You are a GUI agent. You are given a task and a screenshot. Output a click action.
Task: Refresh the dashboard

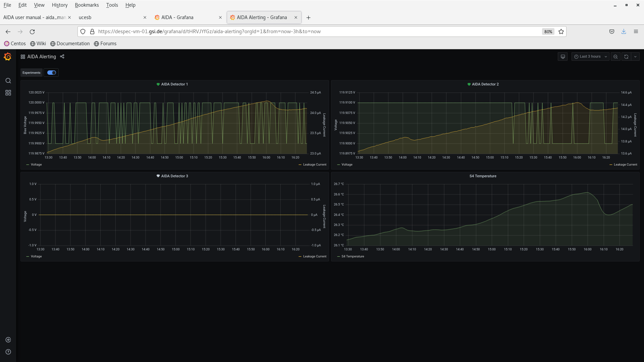click(x=626, y=57)
